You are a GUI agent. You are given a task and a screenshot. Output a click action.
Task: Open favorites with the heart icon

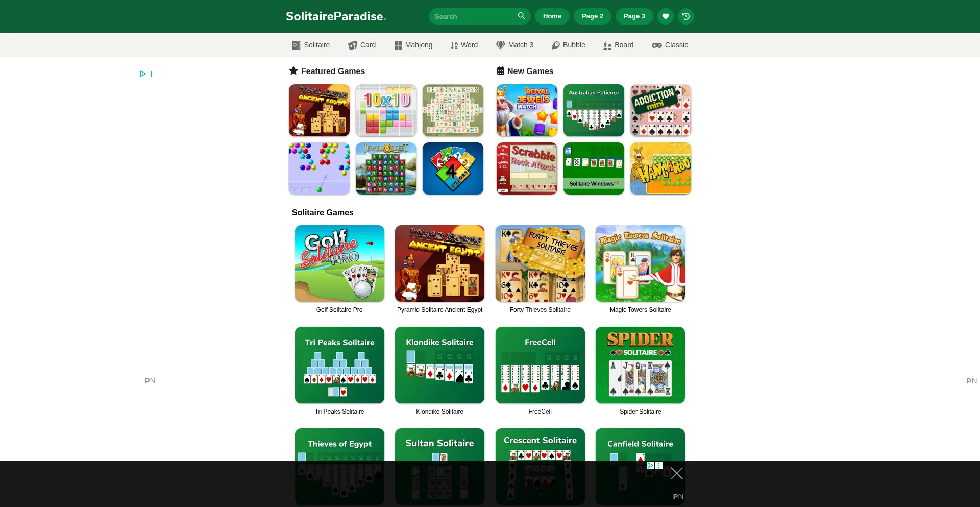point(666,16)
